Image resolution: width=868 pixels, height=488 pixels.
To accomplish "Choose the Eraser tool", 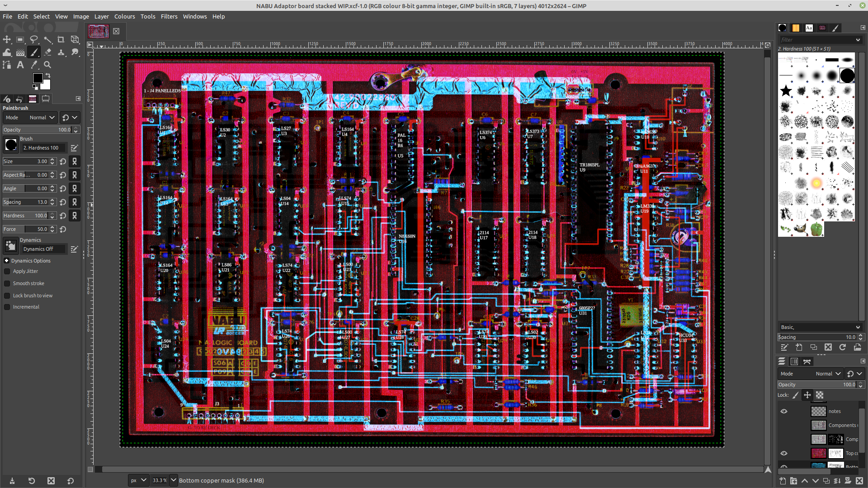I will pyautogui.click(x=47, y=52).
